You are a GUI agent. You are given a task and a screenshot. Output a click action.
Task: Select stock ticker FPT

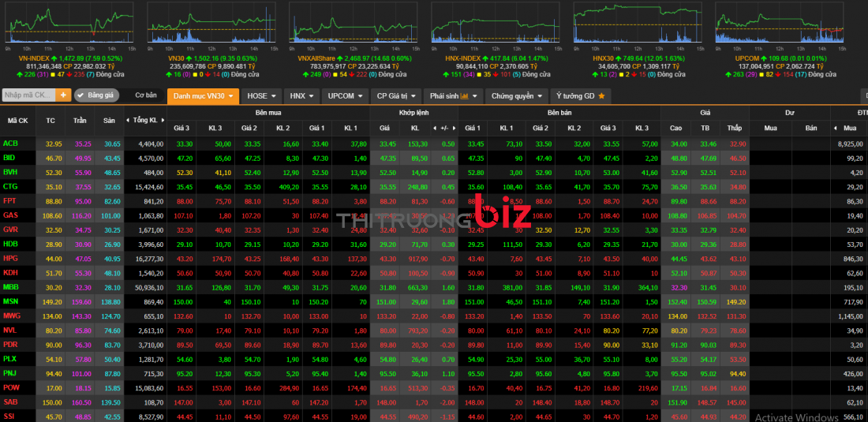pyautogui.click(x=9, y=201)
